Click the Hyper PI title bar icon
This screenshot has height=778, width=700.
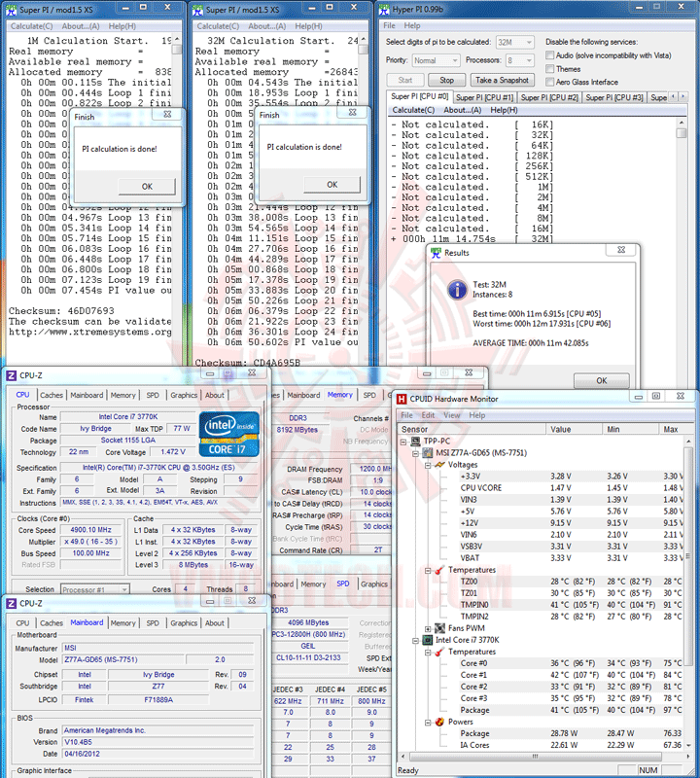coord(384,10)
